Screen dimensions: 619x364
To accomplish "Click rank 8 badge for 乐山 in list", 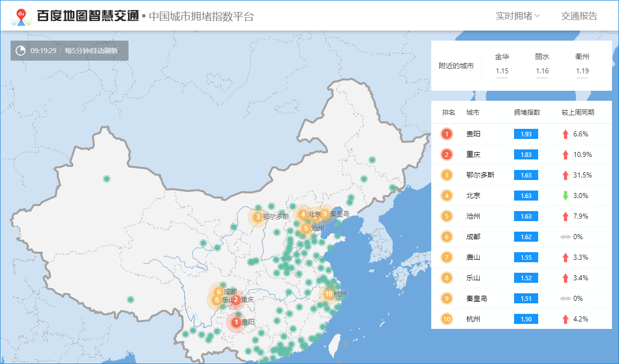I will tap(447, 278).
